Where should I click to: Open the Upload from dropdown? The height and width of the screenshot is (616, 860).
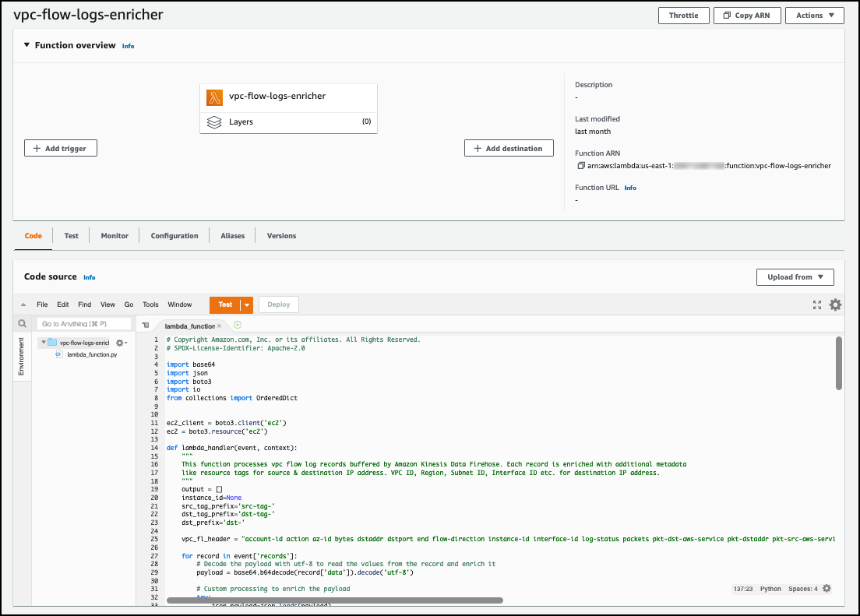click(x=795, y=277)
